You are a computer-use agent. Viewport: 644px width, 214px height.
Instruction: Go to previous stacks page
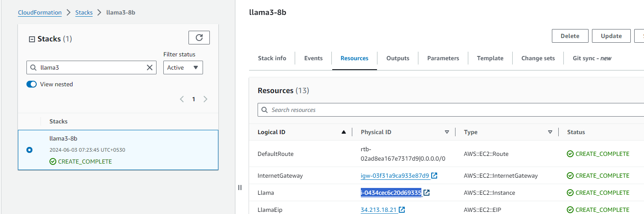click(182, 99)
